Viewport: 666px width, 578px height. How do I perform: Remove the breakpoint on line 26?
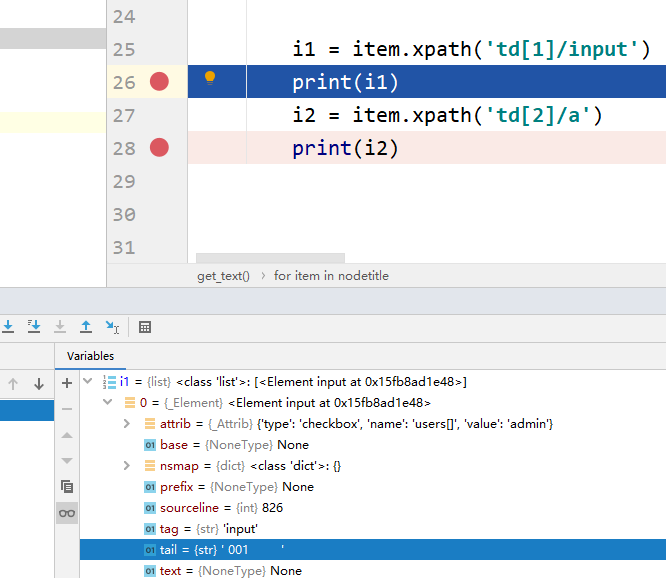pos(159,82)
